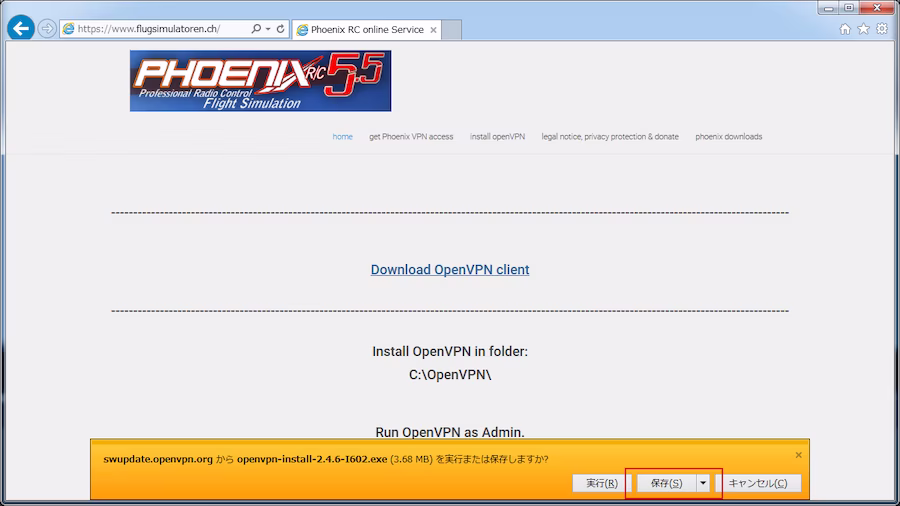
Task: Select the Phoenix RC online Service tab
Action: (x=366, y=30)
